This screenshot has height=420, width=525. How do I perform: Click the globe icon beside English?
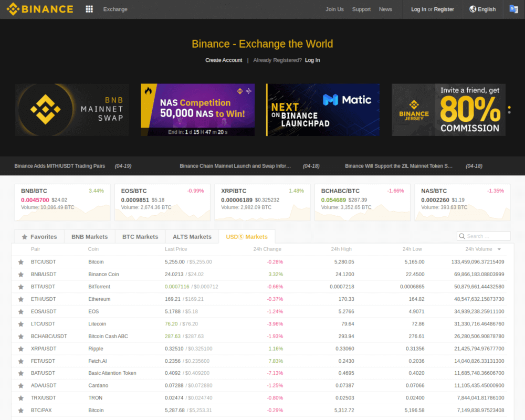(x=473, y=9)
